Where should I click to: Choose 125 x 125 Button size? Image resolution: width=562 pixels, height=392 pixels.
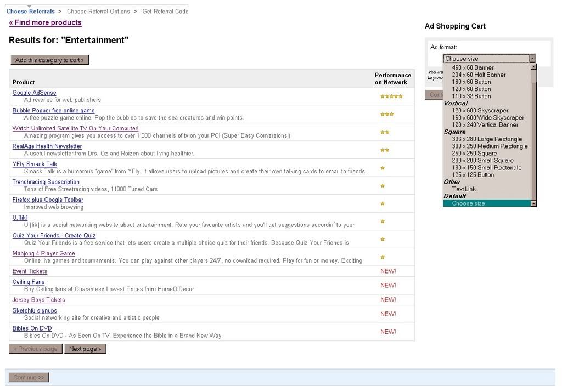coord(473,175)
